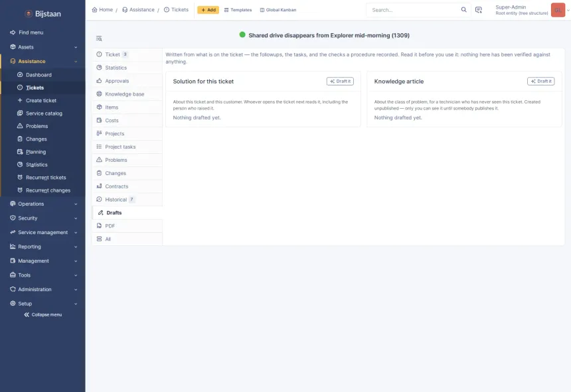Click the Find menu icon
Viewport: 571px width, 392px height.
click(x=13, y=33)
